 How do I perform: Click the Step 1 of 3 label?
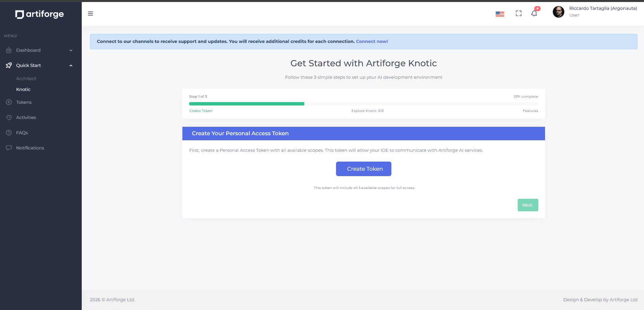point(198,97)
